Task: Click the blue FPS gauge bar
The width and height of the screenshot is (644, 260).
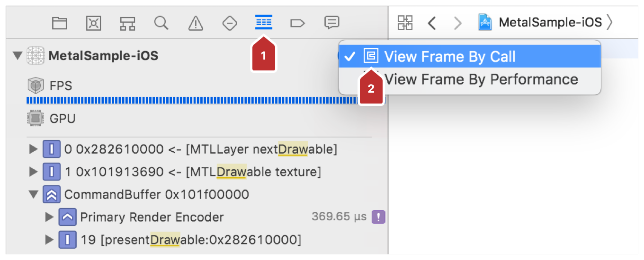Action: (189, 100)
